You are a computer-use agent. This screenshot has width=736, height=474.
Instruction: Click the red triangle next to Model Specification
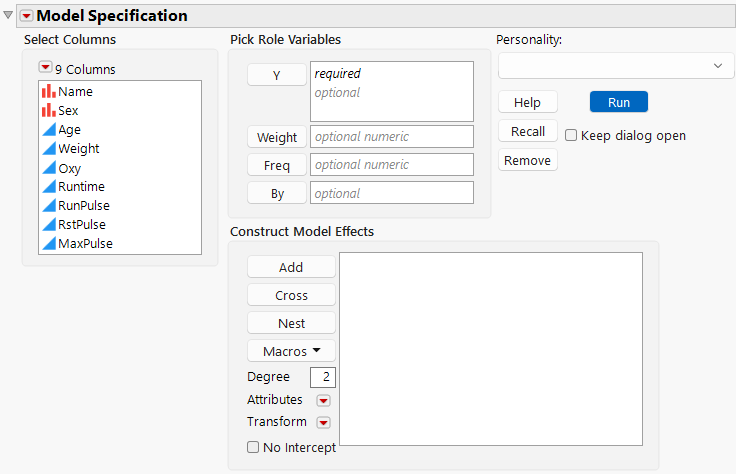(27, 16)
